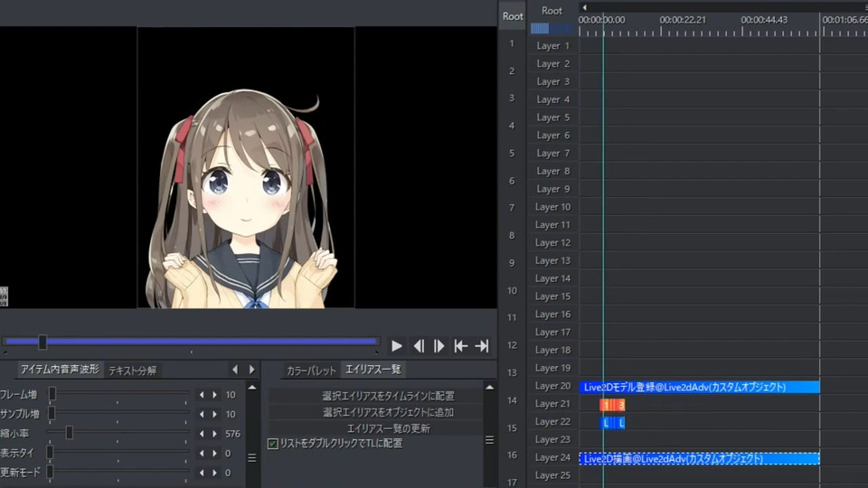Click the preview seek bar handle
The width and height of the screenshot is (868, 488).
42,342
